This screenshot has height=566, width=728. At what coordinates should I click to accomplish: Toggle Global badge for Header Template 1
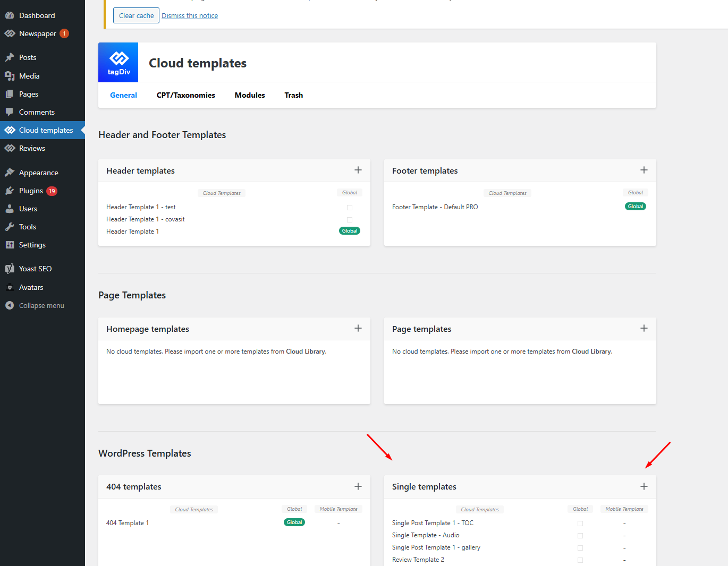tap(350, 231)
